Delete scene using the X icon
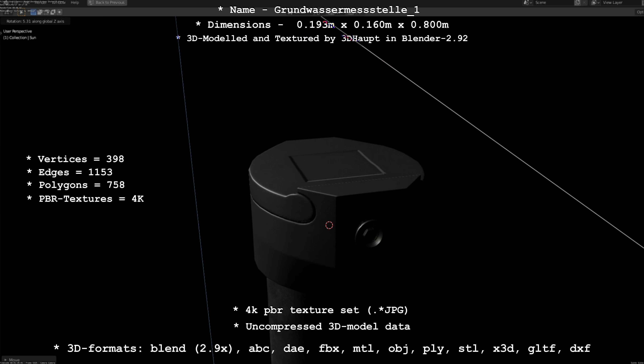 [584, 2]
